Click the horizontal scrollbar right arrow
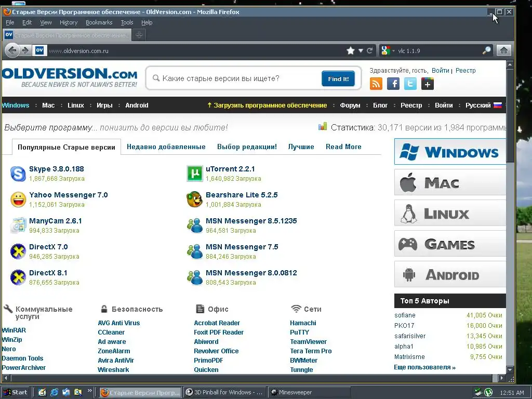The width and height of the screenshot is (532, 399). (502, 378)
